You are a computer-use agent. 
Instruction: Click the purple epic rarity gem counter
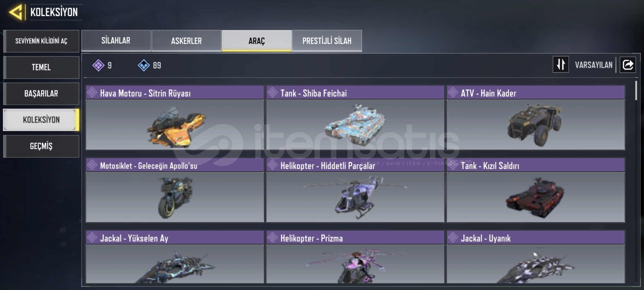coord(102,65)
